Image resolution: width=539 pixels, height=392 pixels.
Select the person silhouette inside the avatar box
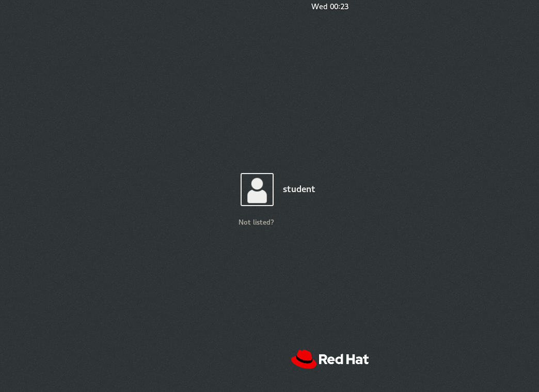click(x=257, y=191)
